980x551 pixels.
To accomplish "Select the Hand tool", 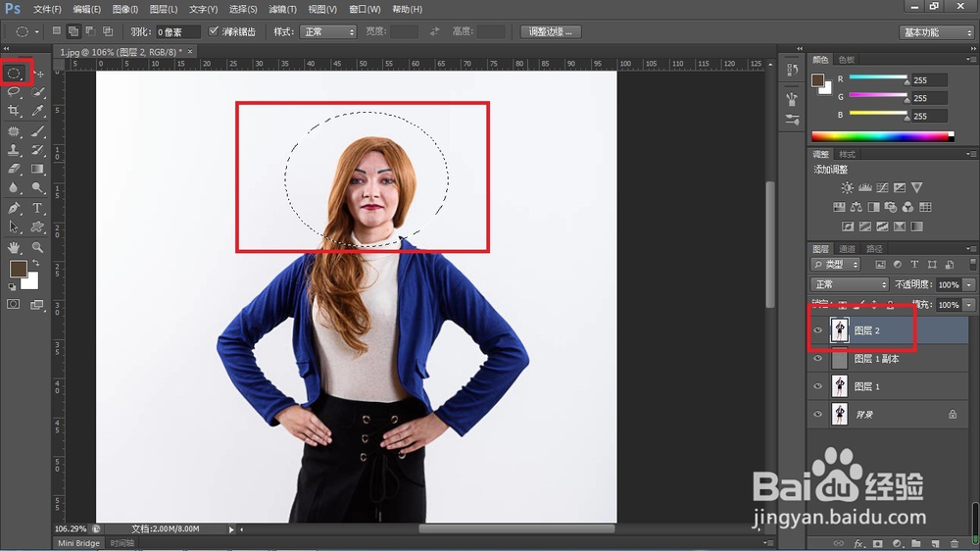I will [14, 248].
